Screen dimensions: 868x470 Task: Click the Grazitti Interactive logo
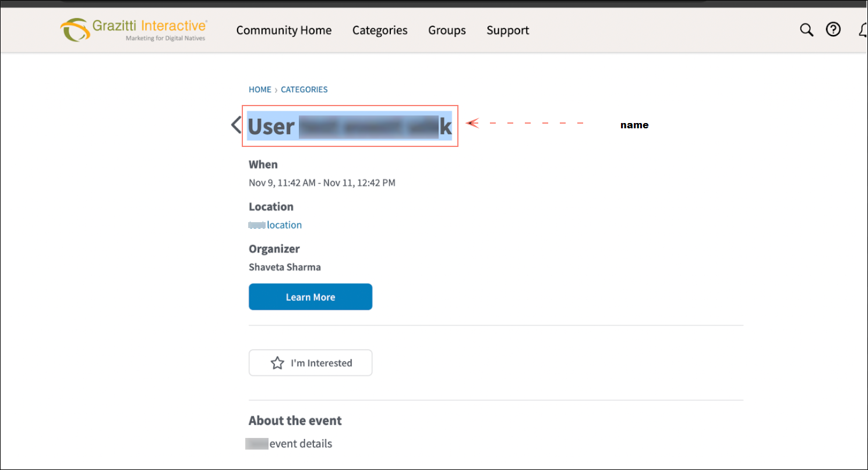click(134, 30)
